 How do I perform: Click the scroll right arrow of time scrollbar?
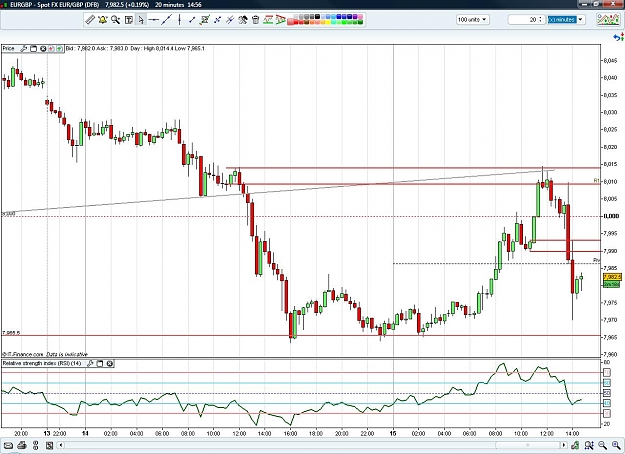click(x=564, y=445)
